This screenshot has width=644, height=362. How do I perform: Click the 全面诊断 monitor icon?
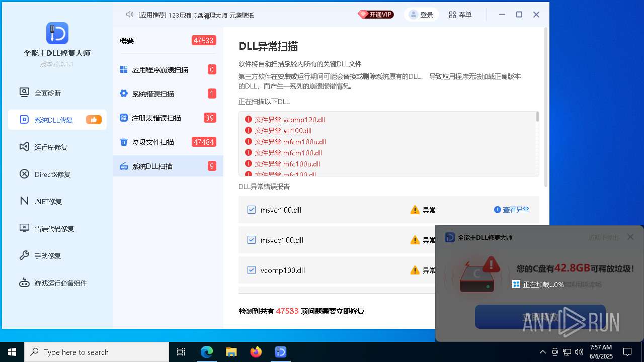[24, 93]
